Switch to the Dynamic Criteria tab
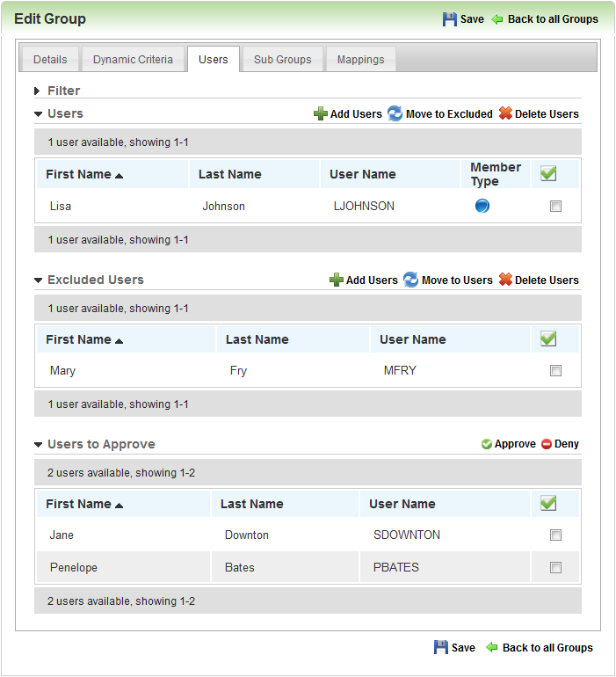 [133, 60]
